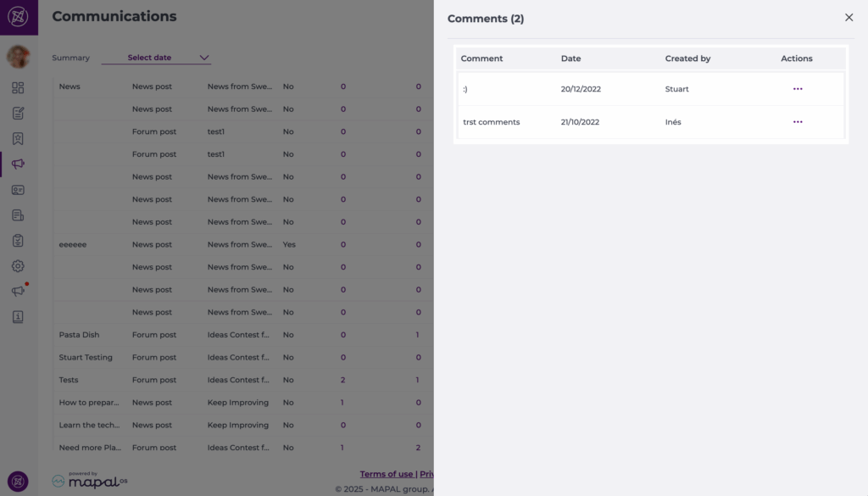868x496 pixels.
Task: Click the Comment column header
Action: pyautogui.click(x=481, y=59)
